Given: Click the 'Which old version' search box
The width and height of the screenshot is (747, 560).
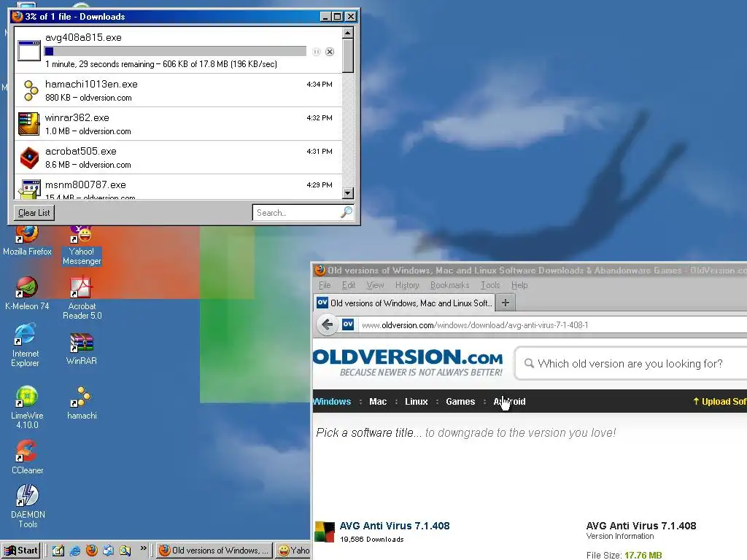Looking at the screenshot, I should click(630, 363).
